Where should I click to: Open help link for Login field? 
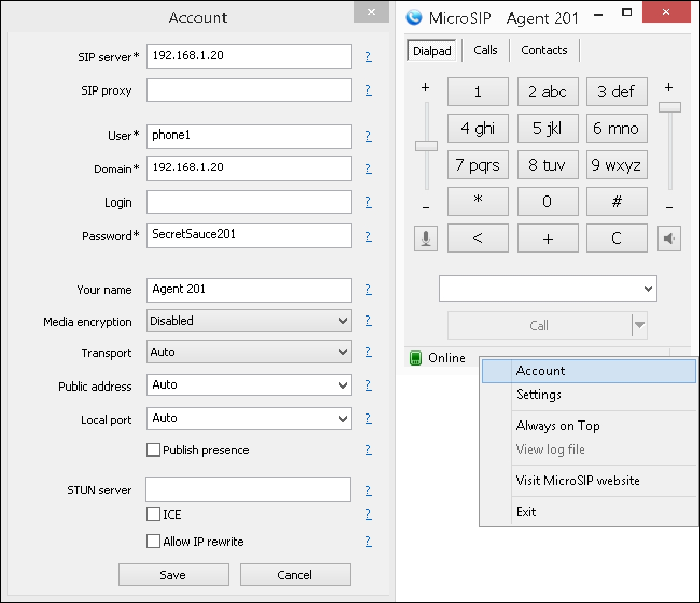coord(368,202)
